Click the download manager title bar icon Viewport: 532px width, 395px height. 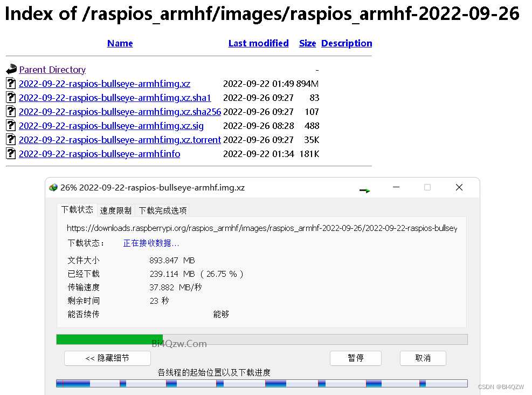53,187
